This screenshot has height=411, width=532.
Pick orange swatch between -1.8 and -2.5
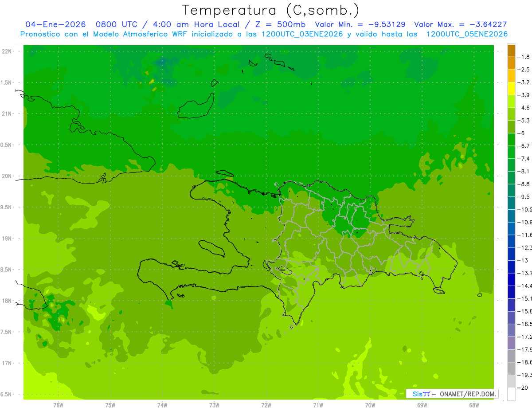pyautogui.click(x=511, y=63)
